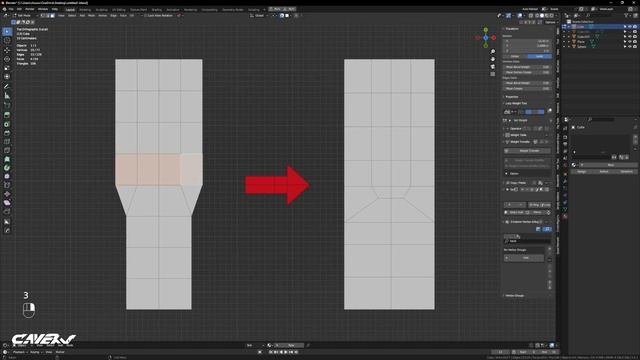The width and height of the screenshot is (640, 360).
Task: Enable edge select mode
Action: pyautogui.click(x=47, y=16)
